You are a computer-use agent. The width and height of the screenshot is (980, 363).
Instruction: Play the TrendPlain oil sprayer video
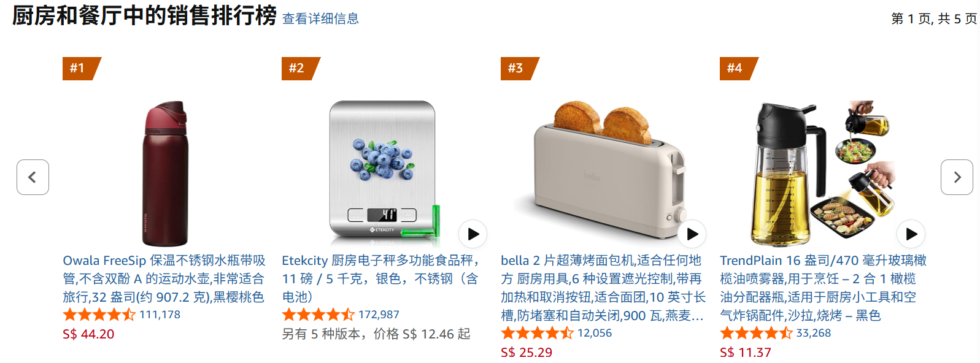911,234
